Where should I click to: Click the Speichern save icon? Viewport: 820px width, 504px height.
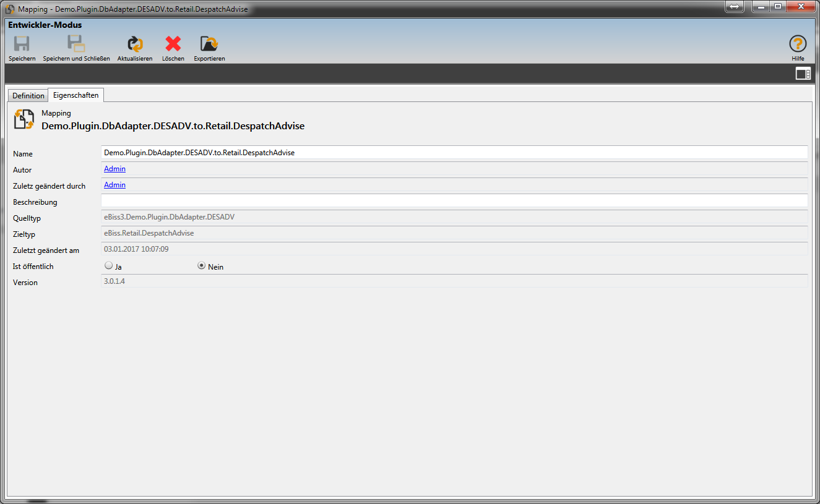[x=22, y=45]
